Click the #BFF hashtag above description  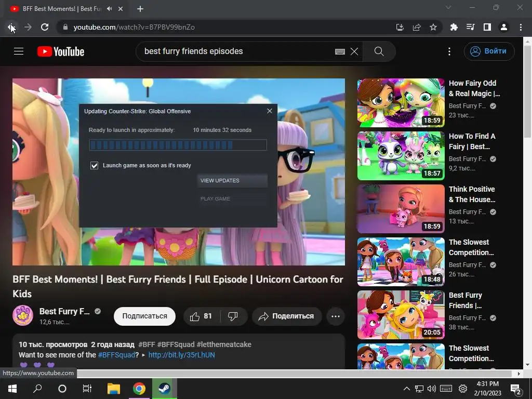tap(147, 344)
